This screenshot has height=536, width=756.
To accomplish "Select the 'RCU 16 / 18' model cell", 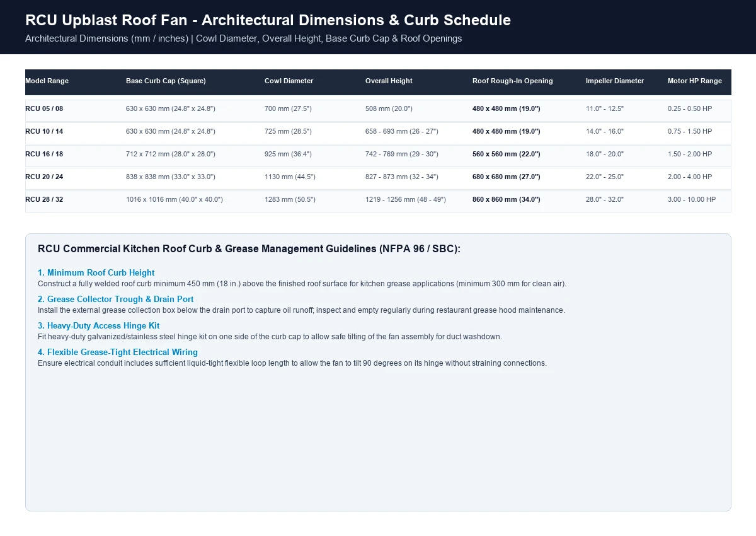I will [44, 154].
